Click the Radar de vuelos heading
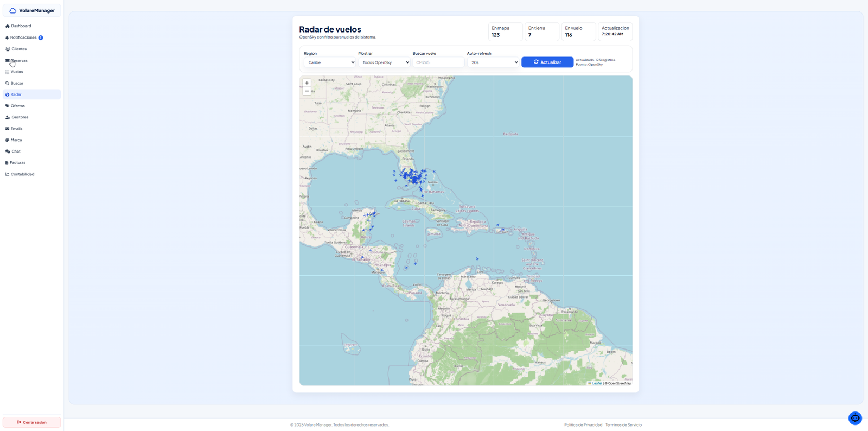 330,29
